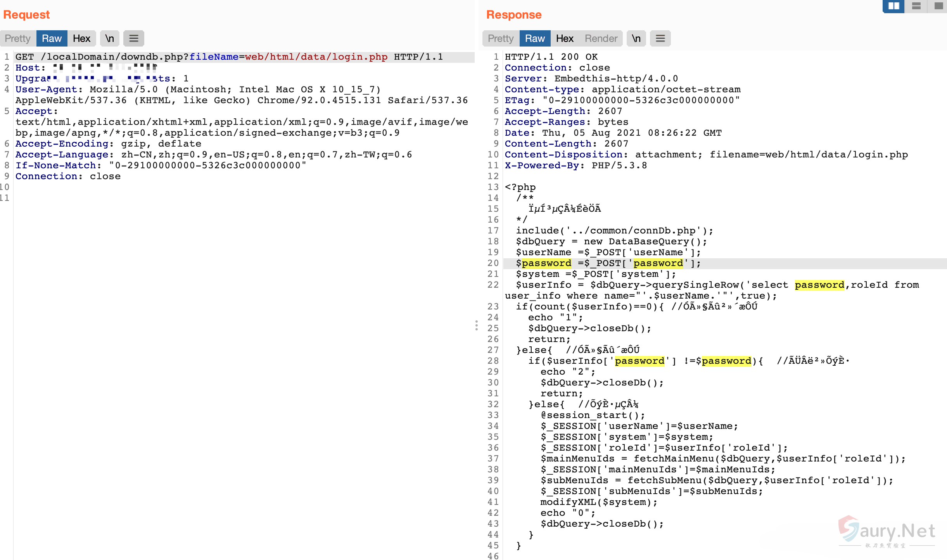Switch Response view to Pretty tab

tap(501, 38)
